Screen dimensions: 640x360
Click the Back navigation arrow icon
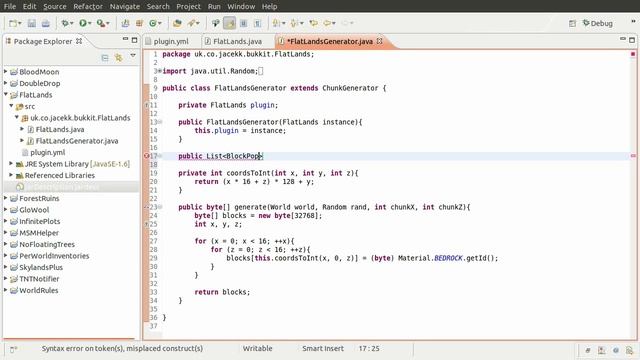click(327, 23)
